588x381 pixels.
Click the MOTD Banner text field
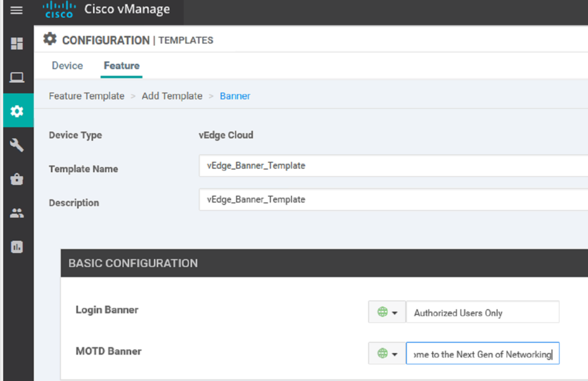pos(482,353)
